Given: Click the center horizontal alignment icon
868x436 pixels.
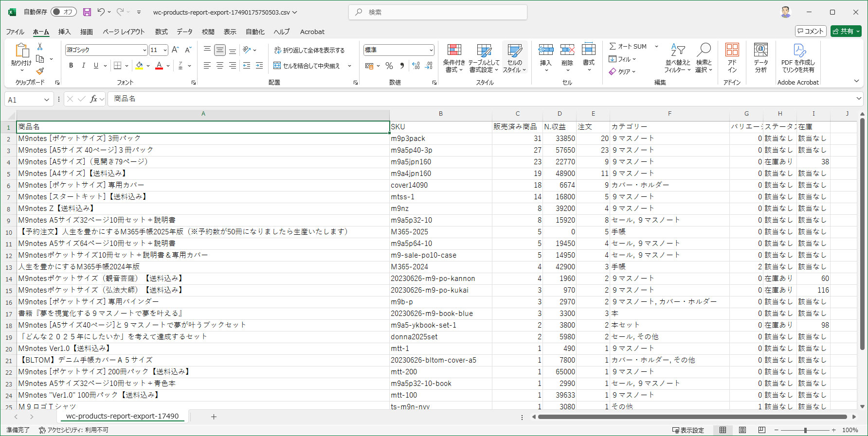Looking at the screenshot, I should click(220, 66).
